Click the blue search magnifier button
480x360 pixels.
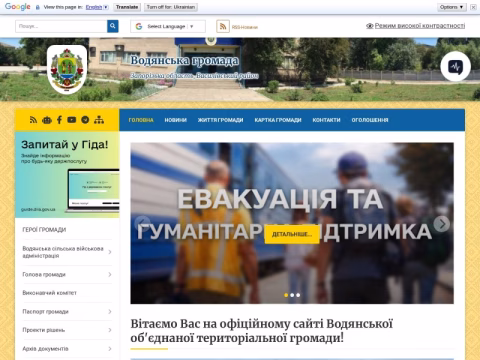[113, 26]
